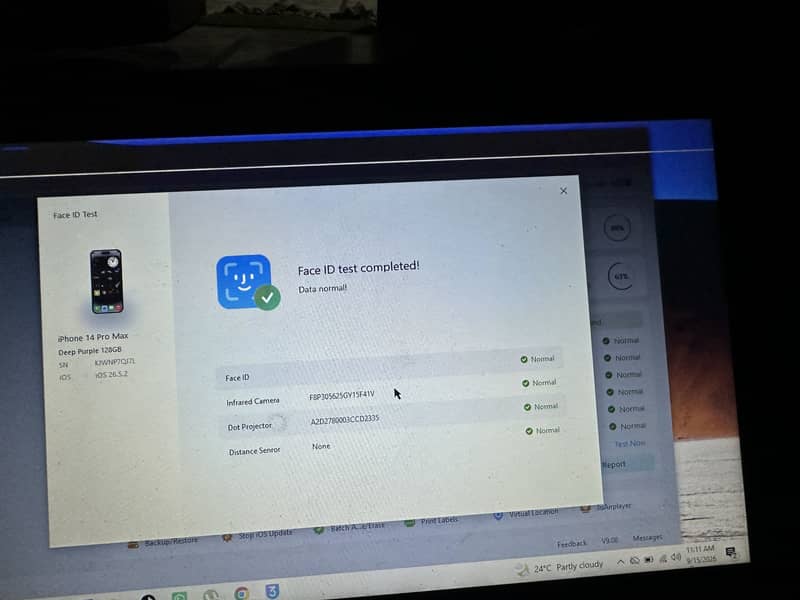Click the Test Now link in the background window
This screenshot has width=800, height=600.
[630, 444]
